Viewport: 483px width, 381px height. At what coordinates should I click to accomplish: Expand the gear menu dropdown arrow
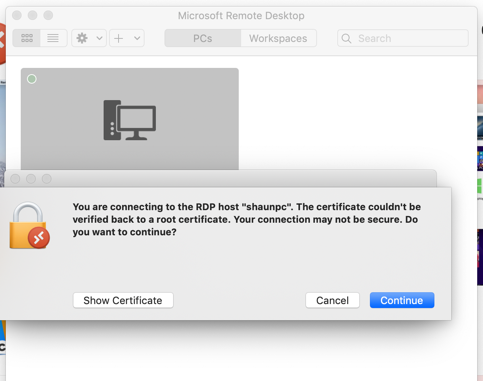coord(99,38)
